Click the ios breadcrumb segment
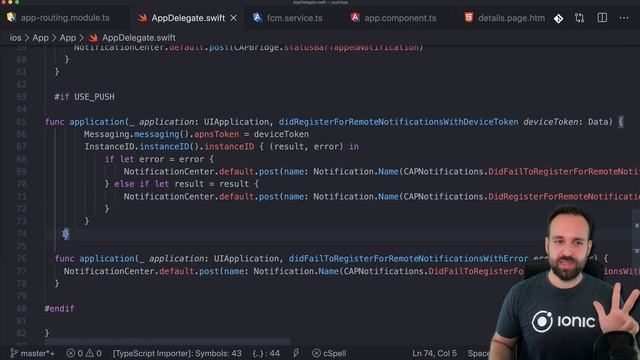640x360 pixels. [16, 38]
